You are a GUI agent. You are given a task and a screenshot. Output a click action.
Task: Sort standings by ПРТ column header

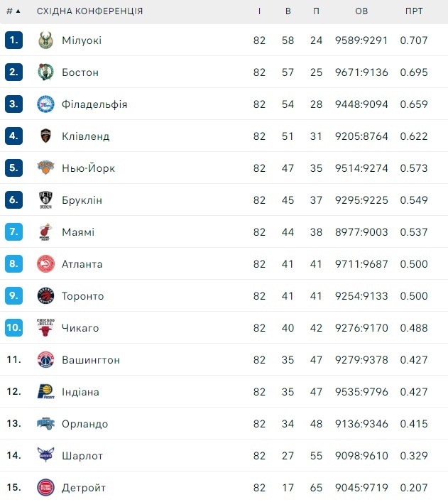pyautogui.click(x=414, y=11)
